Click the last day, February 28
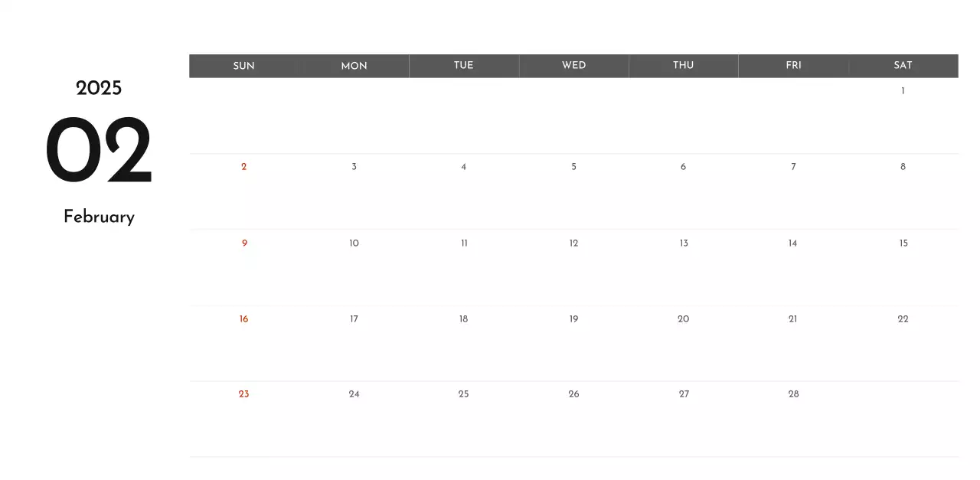980x480 pixels. pos(793,394)
